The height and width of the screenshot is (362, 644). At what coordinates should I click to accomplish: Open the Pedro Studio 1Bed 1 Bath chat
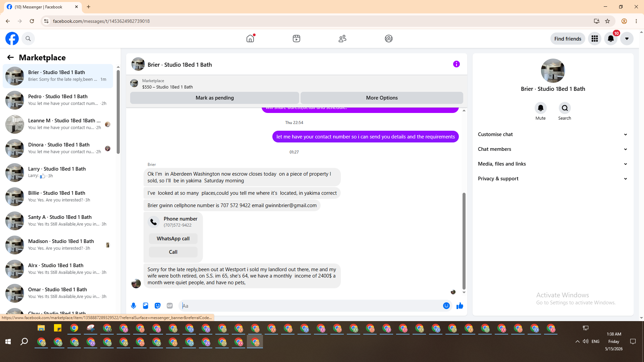(x=58, y=100)
